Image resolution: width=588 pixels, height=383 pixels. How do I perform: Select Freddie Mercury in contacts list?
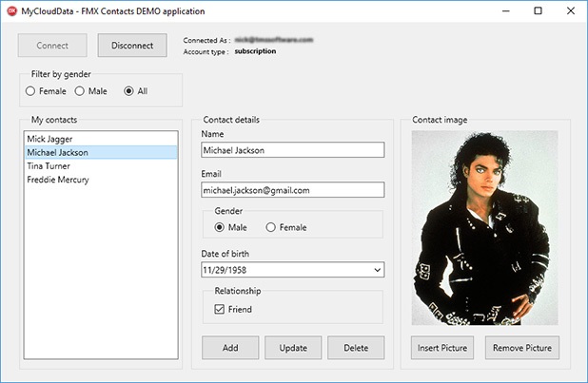coord(101,180)
